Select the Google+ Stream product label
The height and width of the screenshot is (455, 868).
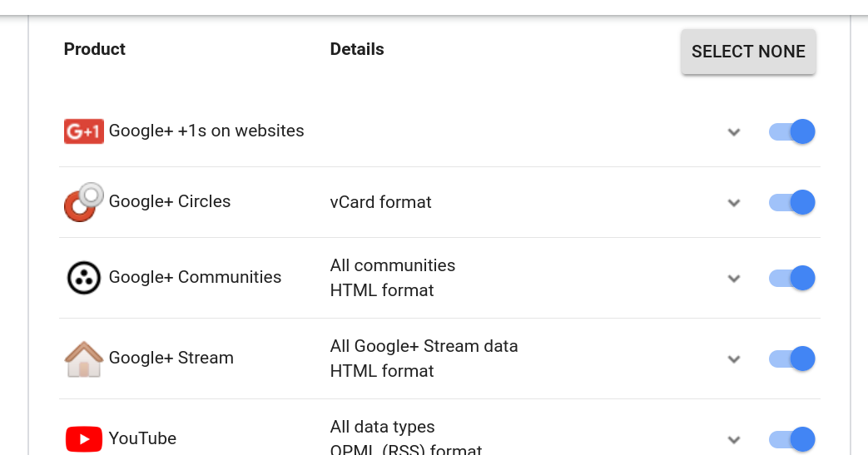tap(171, 358)
